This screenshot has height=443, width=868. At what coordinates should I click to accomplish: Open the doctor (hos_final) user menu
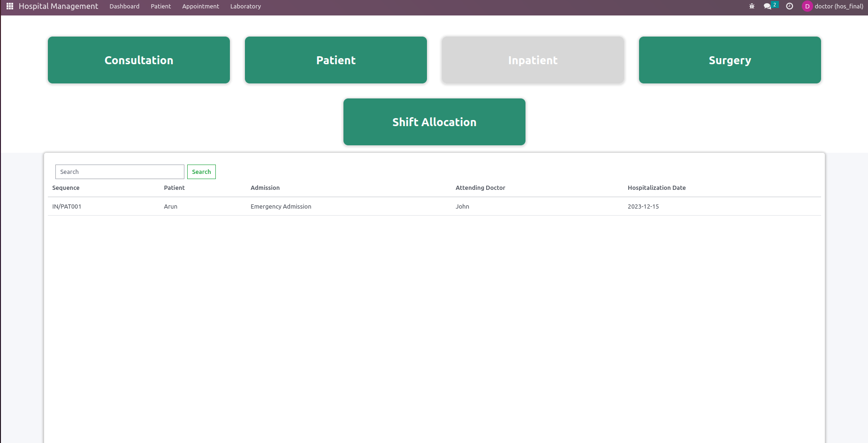(x=838, y=6)
